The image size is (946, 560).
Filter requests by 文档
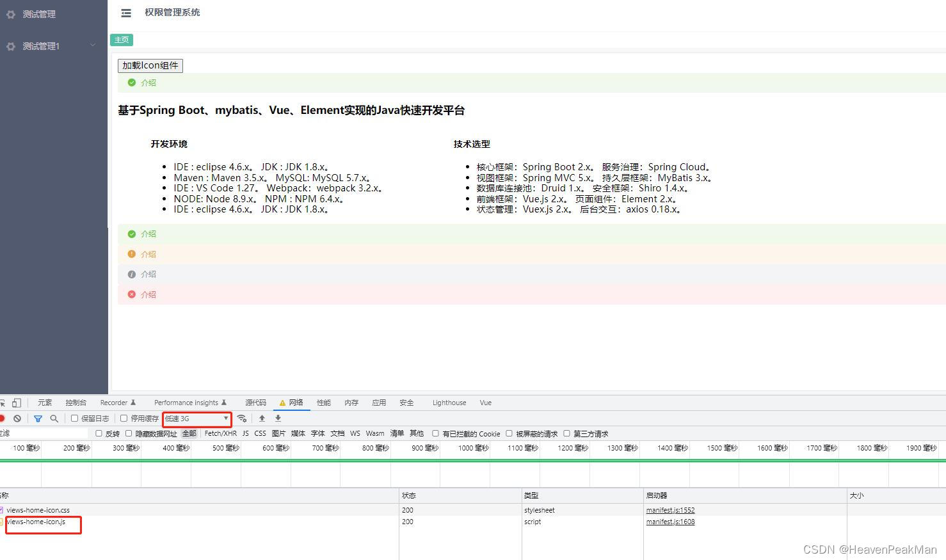337,433
